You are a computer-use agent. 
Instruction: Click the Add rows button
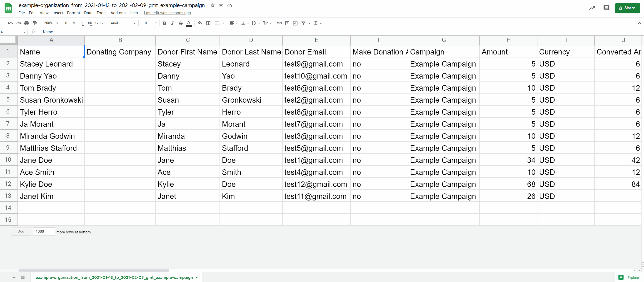(21, 231)
